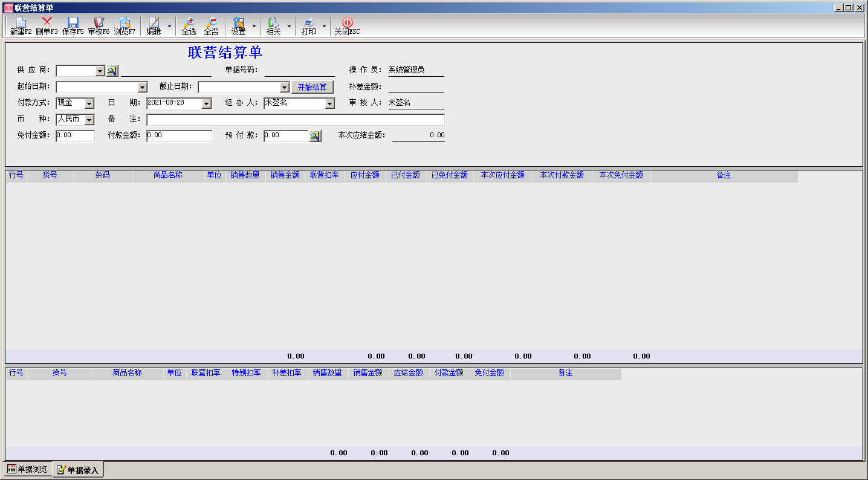
Task: Open 浏览F7 browse icon
Action: coord(125,26)
